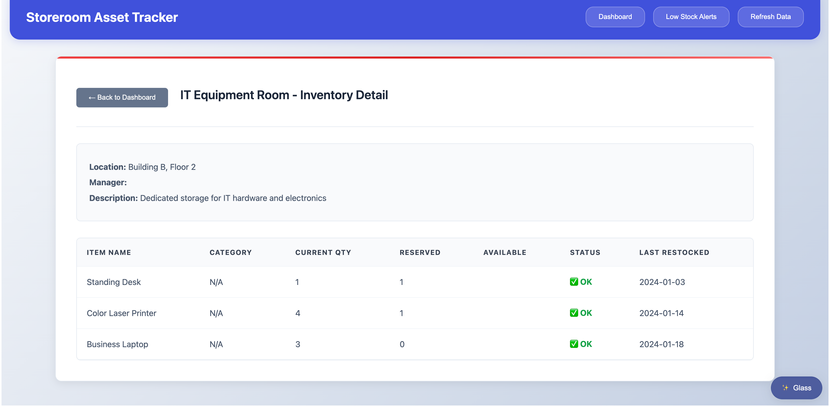Select the Standing Desk item name
Viewport: 829px width, 406px height.
(x=114, y=282)
